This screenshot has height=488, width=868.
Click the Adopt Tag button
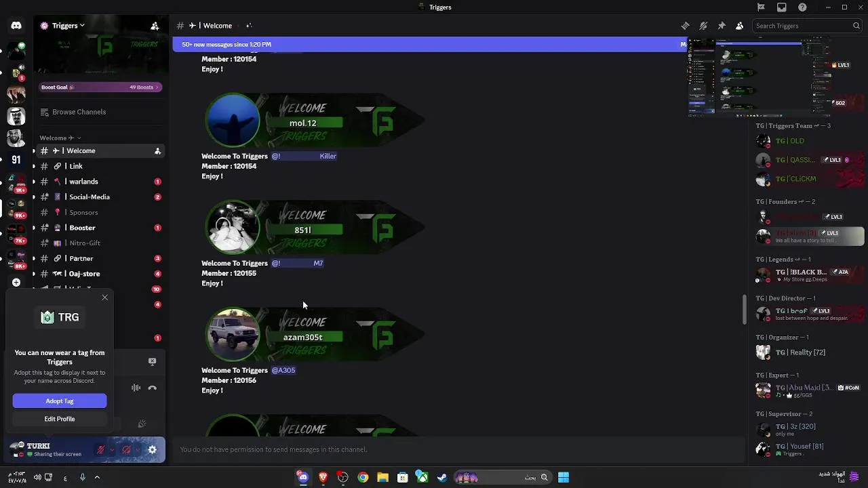[60, 401]
